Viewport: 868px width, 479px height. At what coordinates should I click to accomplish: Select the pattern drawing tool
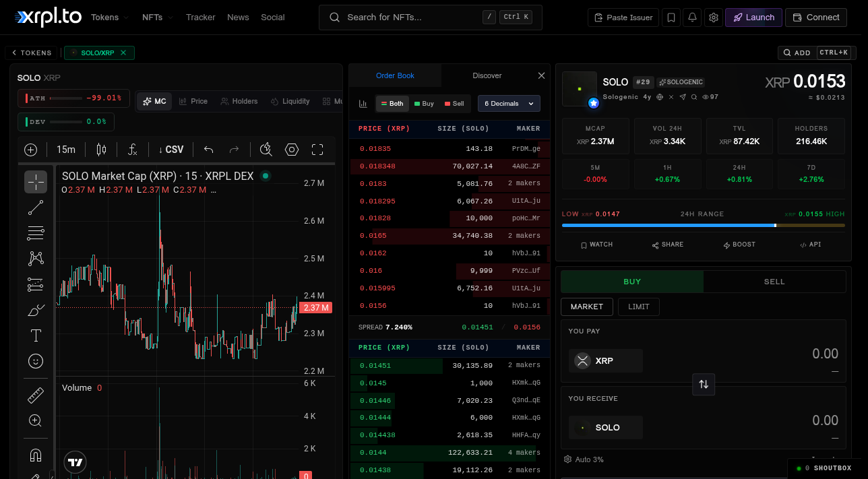pyautogui.click(x=36, y=259)
